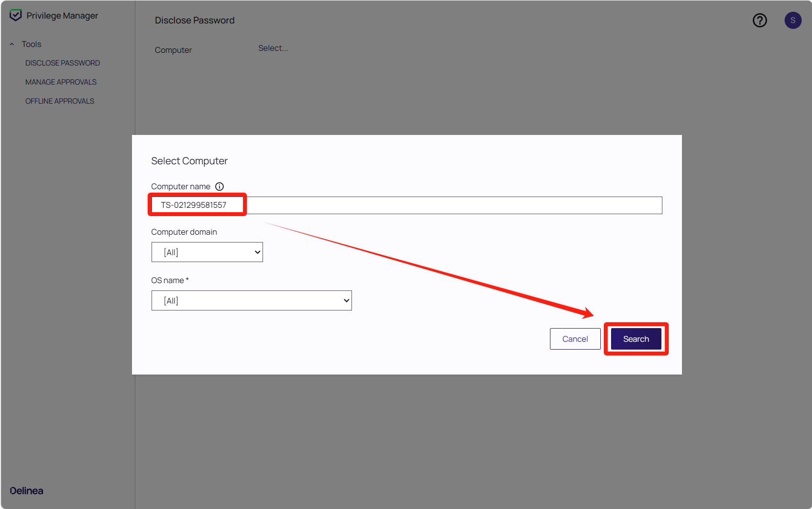Image resolution: width=812 pixels, height=509 pixels.
Task: Click the Disclose Password page title
Action: 195,21
